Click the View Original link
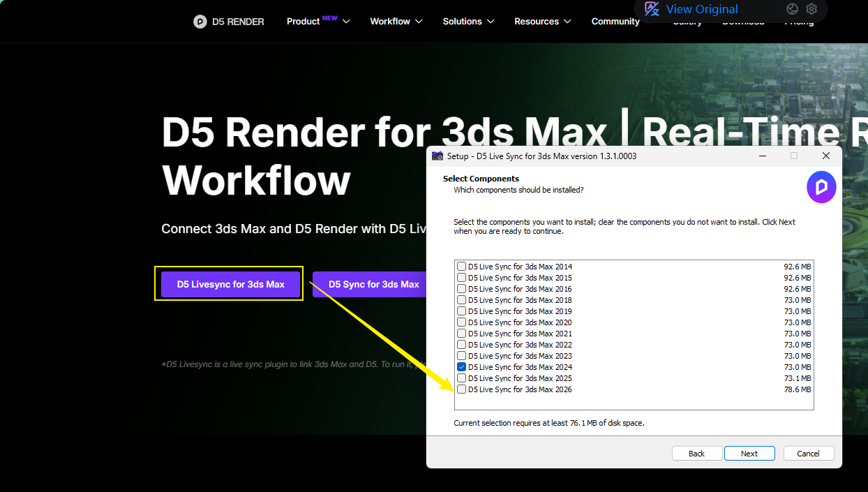This screenshot has width=868, height=492. pyautogui.click(x=701, y=9)
